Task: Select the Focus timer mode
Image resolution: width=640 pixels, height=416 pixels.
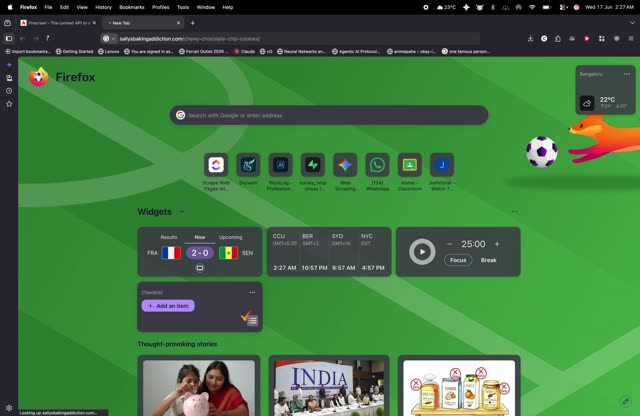Action: (x=458, y=260)
